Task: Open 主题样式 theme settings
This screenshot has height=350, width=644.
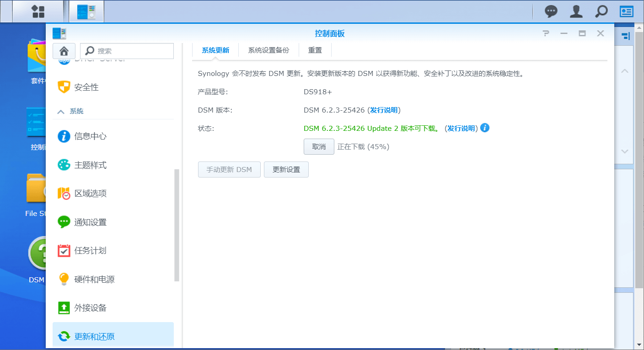Action: pos(89,165)
